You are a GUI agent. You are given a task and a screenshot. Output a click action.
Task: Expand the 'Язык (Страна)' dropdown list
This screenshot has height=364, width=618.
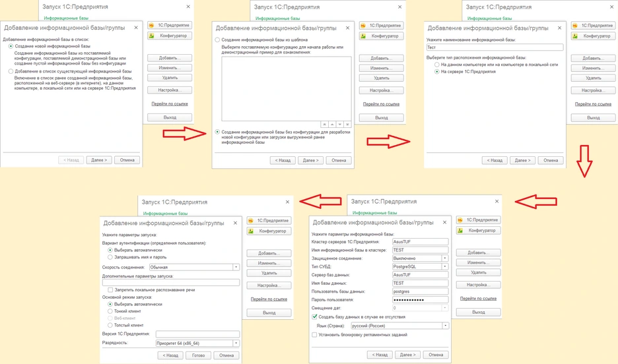[x=445, y=326]
